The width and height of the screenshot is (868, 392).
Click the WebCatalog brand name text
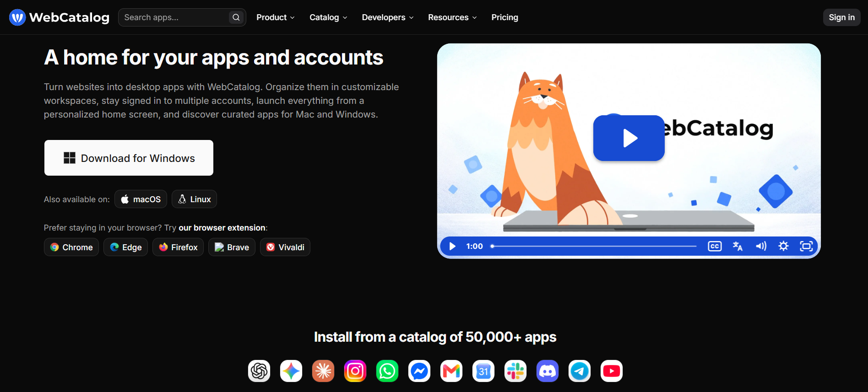point(69,17)
